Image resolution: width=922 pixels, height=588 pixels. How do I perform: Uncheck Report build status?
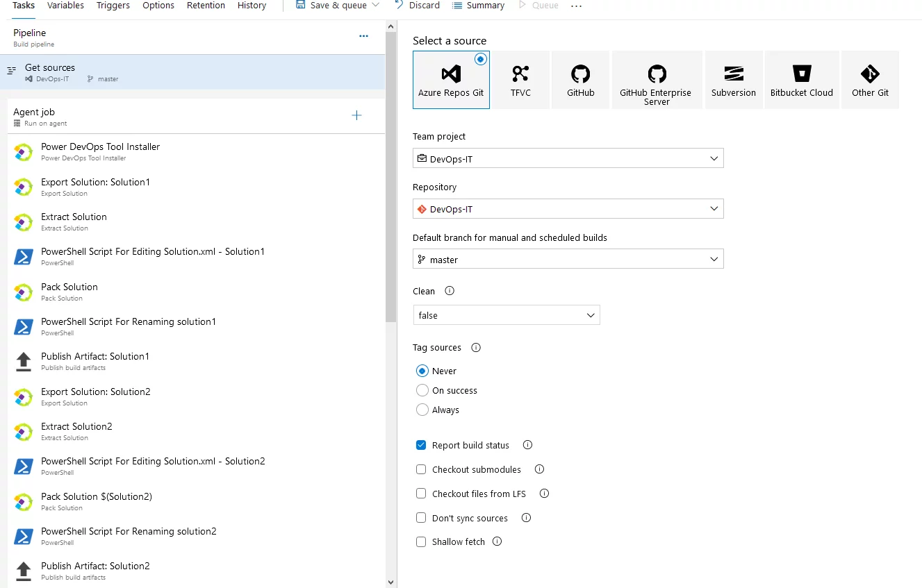[x=421, y=445]
